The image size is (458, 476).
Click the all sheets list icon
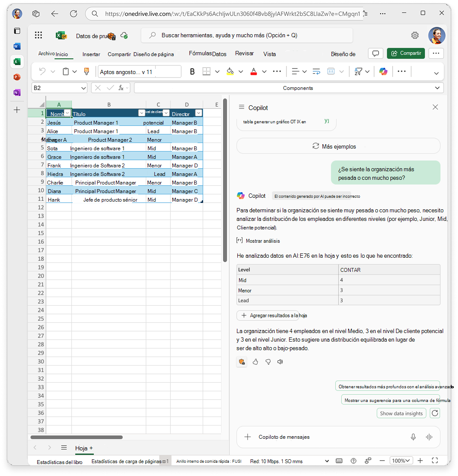click(64, 447)
